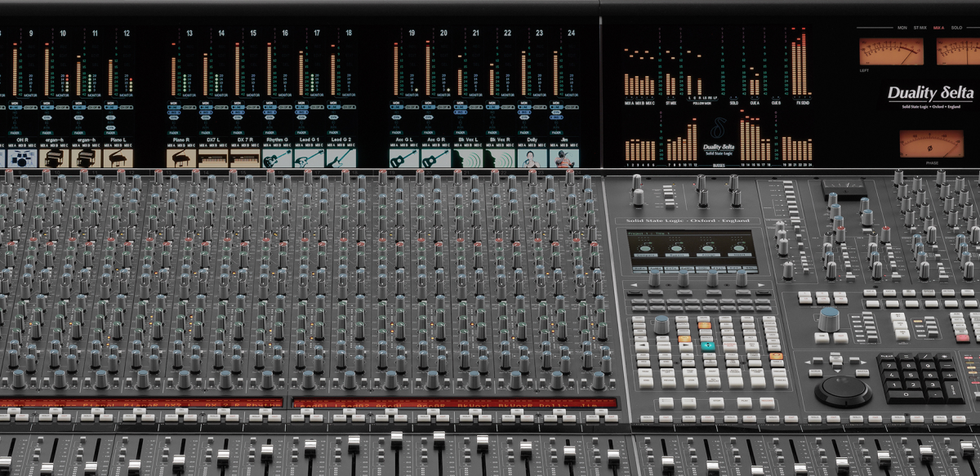
Task: Select the Dolly singer icon on channel 23
Action: (532, 158)
